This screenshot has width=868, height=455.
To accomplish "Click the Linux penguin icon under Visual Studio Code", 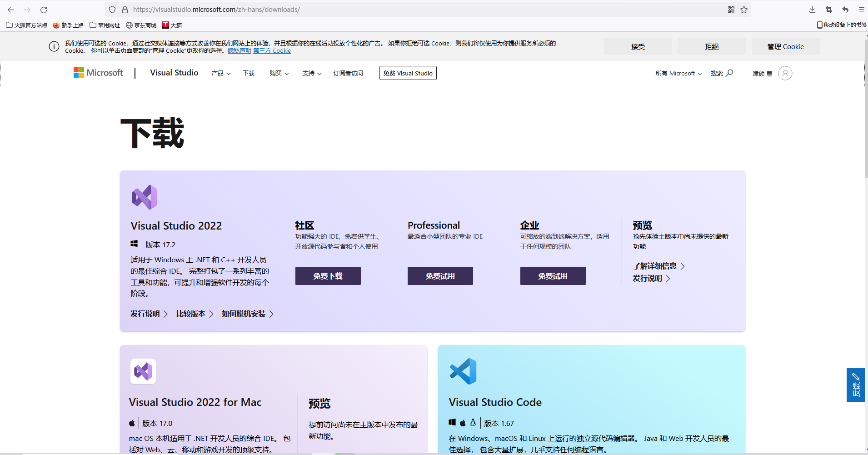I will [473, 422].
